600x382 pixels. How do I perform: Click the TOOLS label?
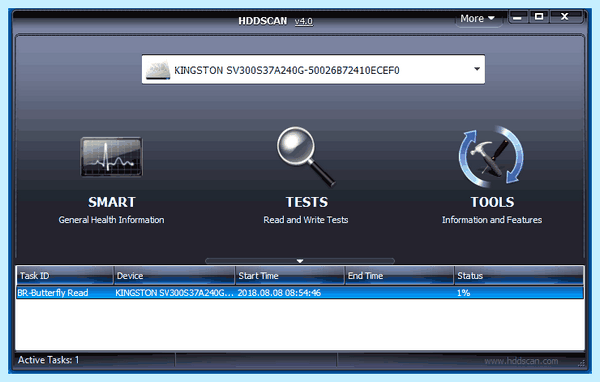(x=492, y=202)
